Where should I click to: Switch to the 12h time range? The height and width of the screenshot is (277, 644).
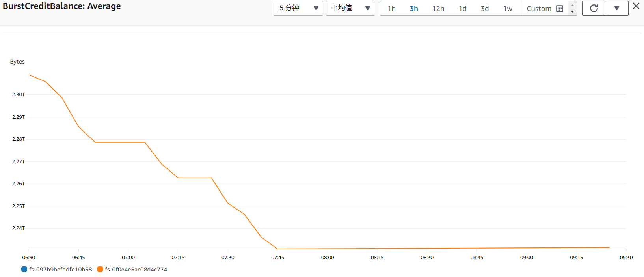(438, 9)
